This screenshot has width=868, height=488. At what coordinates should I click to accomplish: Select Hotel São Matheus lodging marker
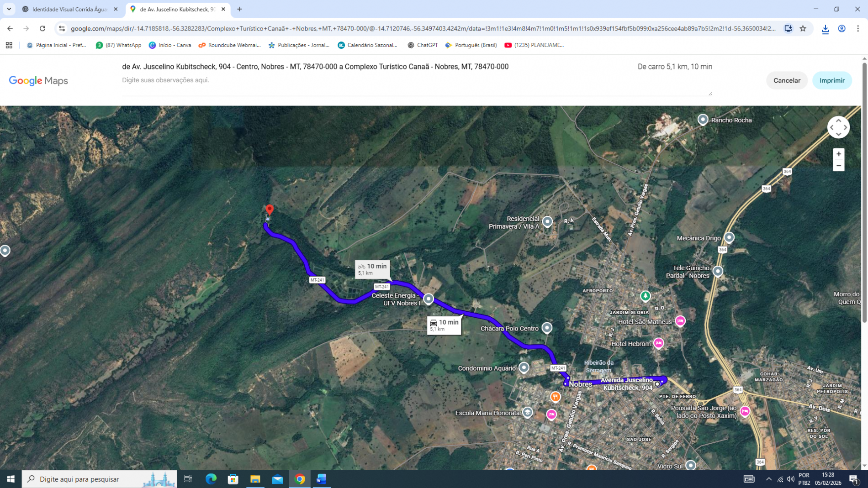click(x=680, y=321)
